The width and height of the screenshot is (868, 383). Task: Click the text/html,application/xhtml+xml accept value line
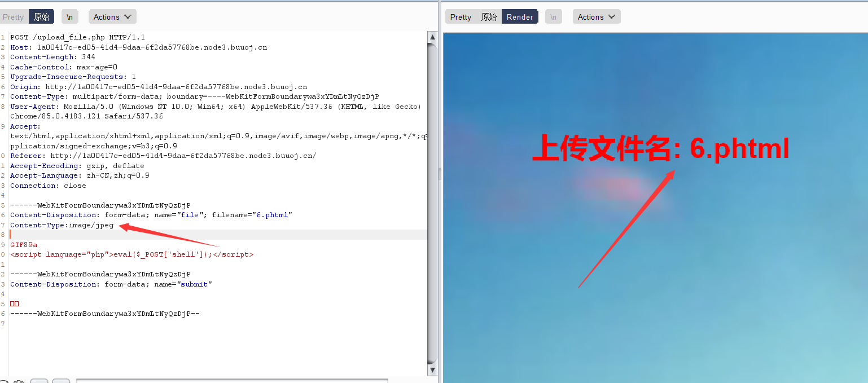point(218,136)
